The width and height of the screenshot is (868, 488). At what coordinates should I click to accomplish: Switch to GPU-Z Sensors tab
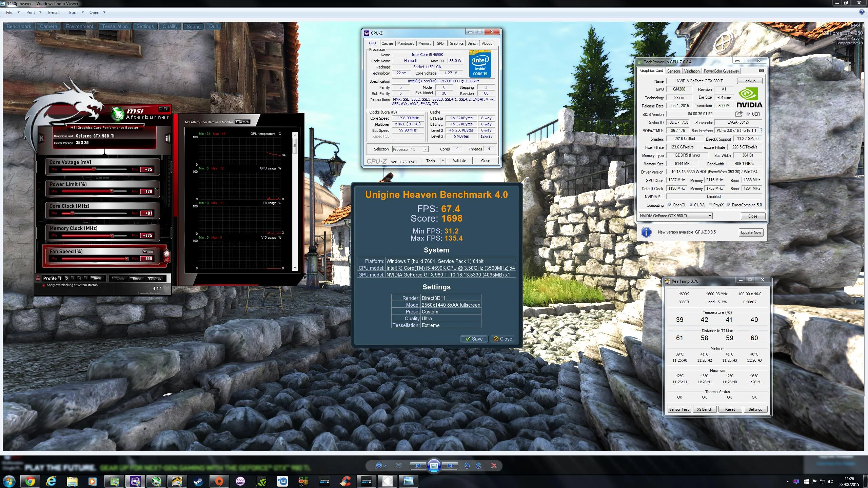coord(673,71)
